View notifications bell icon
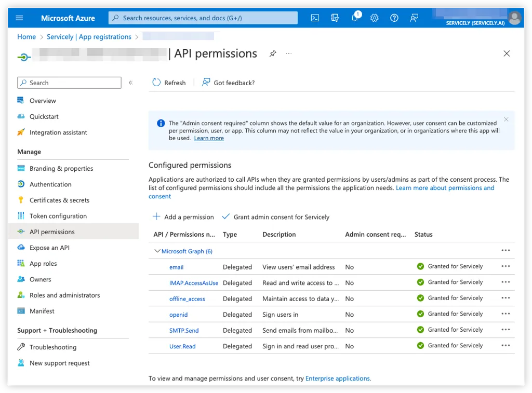 point(355,18)
